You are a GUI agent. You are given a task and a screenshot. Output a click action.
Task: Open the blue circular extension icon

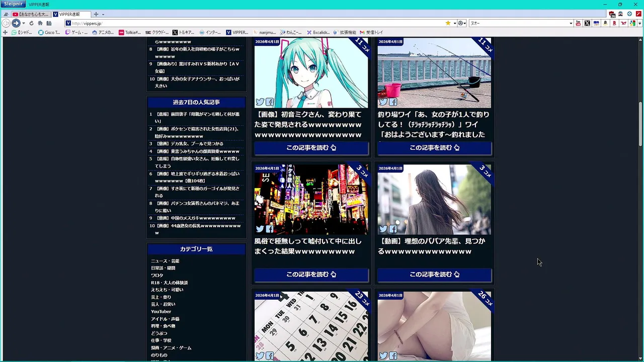coord(629,14)
